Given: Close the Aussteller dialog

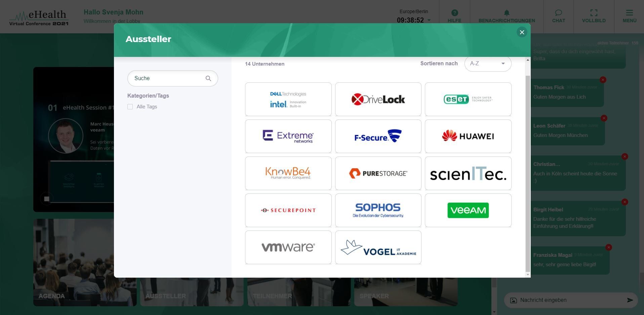Looking at the screenshot, I should tap(522, 32).
